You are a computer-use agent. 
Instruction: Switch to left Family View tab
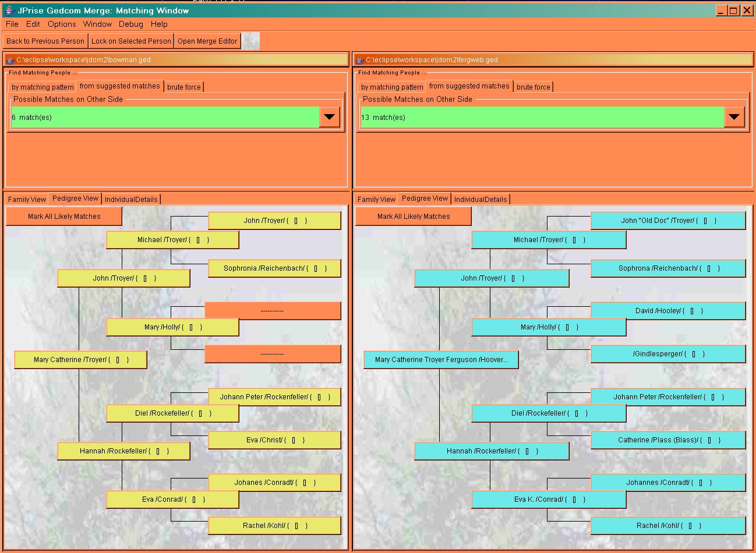click(x=27, y=199)
